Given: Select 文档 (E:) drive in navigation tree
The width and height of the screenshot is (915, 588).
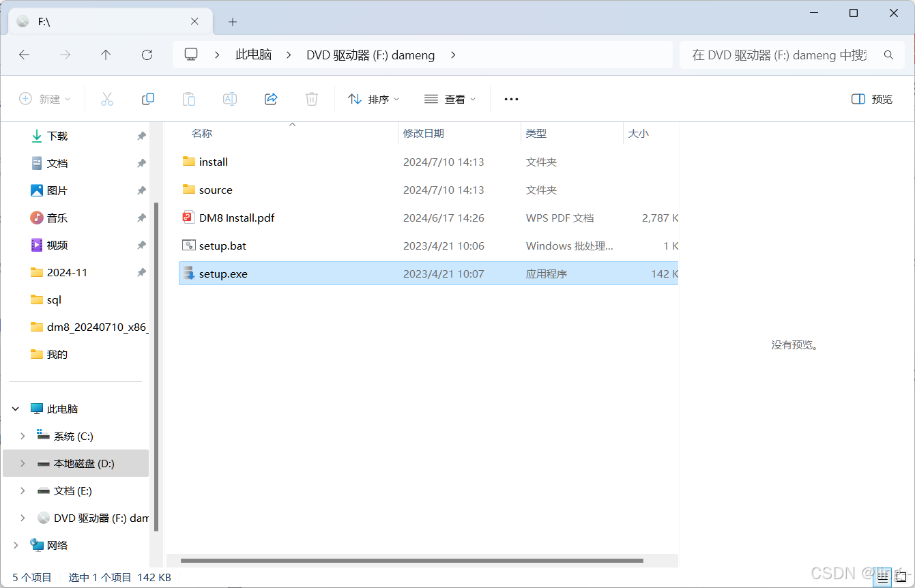Looking at the screenshot, I should [x=73, y=490].
